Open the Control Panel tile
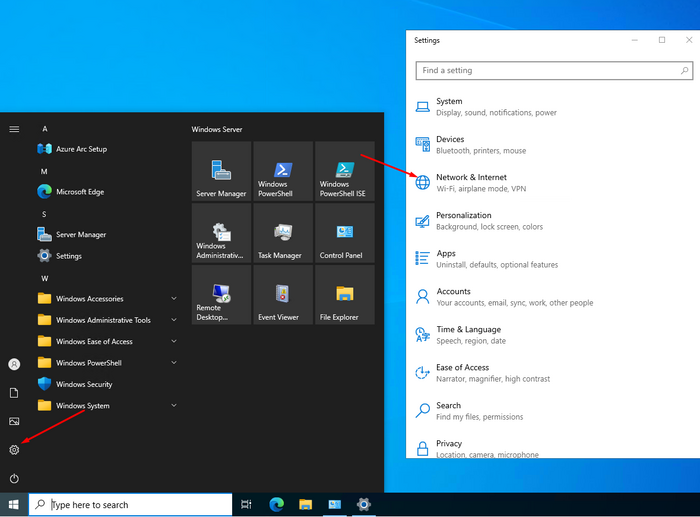This screenshot has width=700, height=517. click(345, 233)
